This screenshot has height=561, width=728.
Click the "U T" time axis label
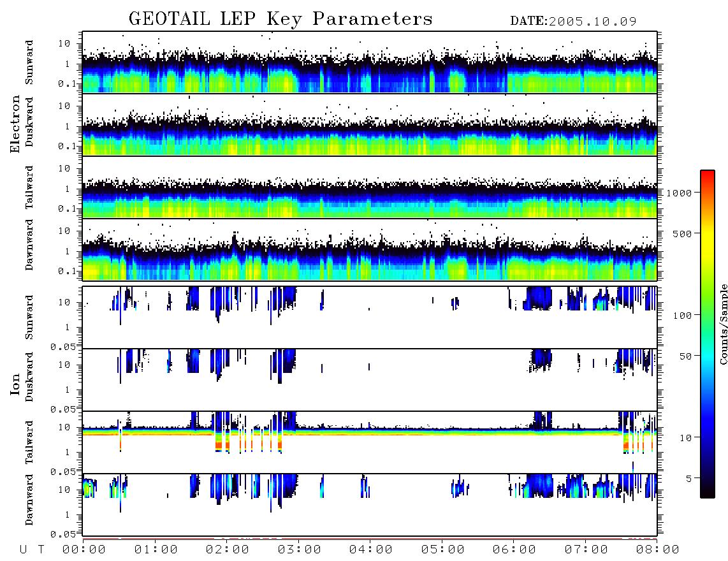click(x=32, y=550)
